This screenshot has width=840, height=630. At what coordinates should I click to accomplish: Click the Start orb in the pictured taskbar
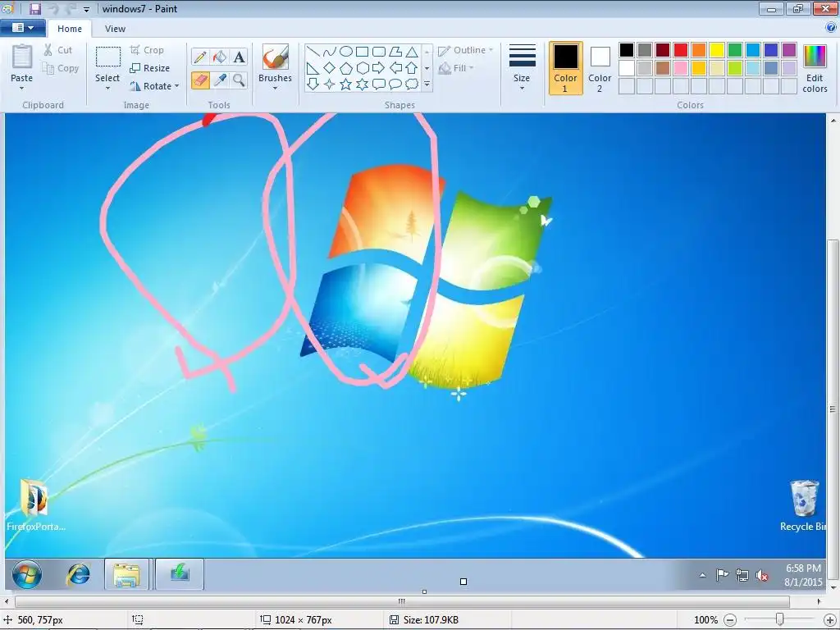27,575
